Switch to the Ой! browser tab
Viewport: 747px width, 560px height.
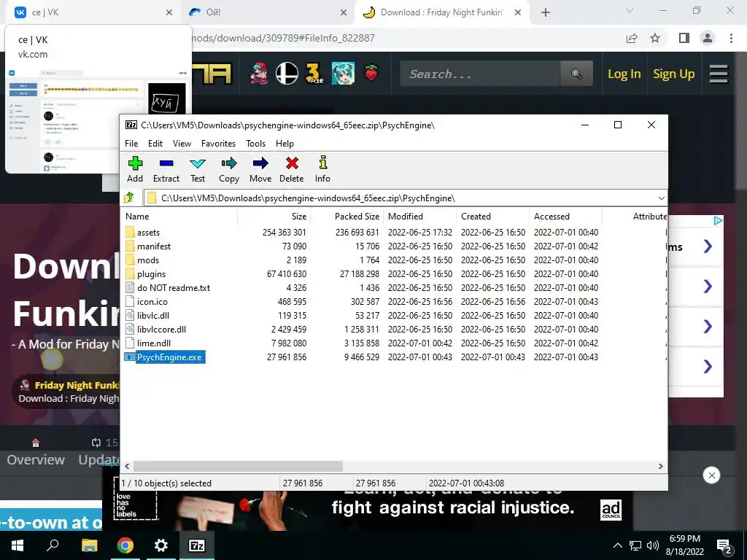pos(267,12)
